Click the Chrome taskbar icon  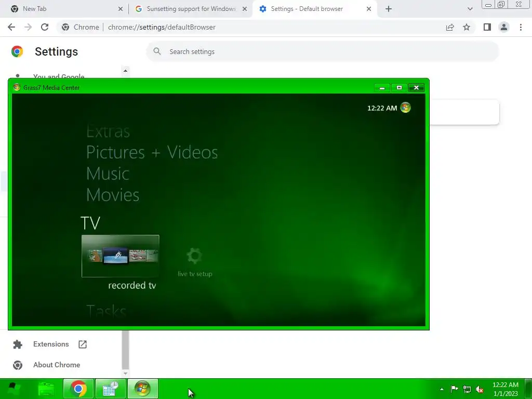78,389
